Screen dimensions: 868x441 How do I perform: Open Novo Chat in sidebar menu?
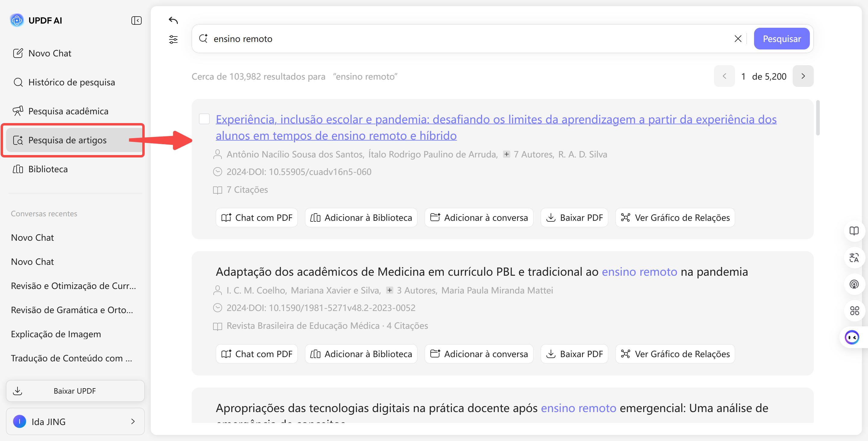point(75,53)
